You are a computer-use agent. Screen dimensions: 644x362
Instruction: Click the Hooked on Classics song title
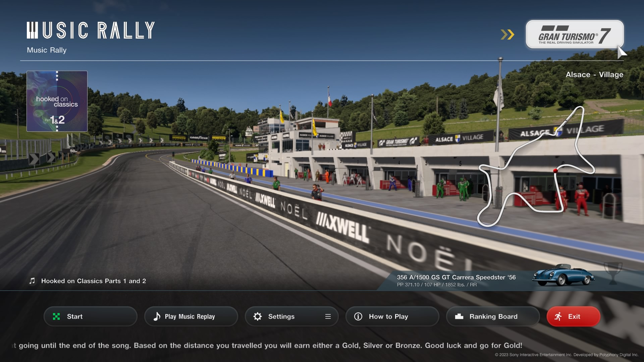point(93,281)
